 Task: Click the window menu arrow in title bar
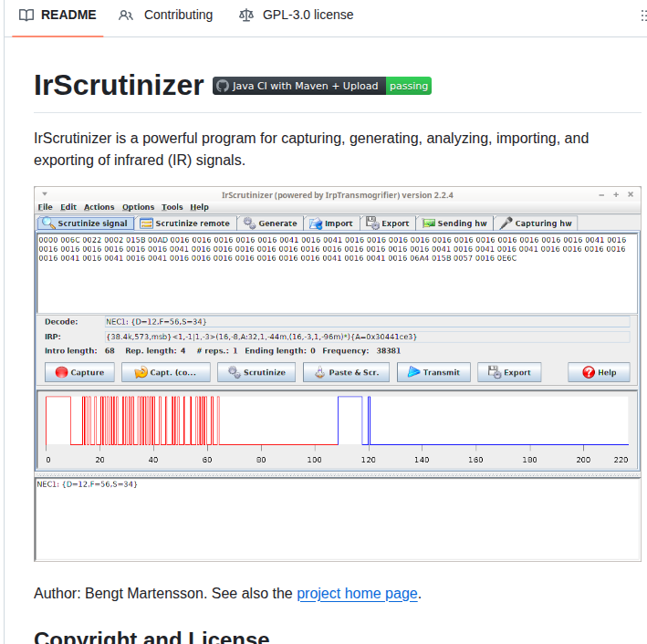[x=45, y=194]
